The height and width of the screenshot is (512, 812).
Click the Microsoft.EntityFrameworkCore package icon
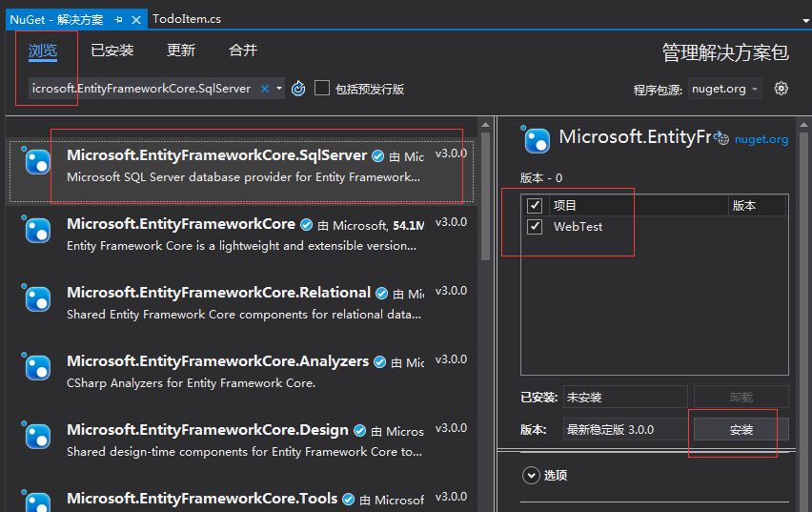pos(37,229)
